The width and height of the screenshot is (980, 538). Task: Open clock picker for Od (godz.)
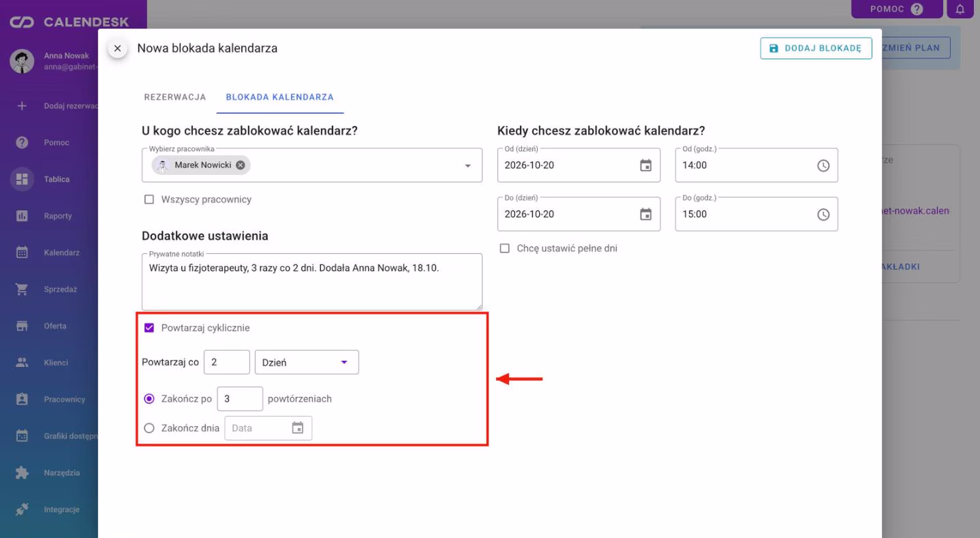point(824,166)
